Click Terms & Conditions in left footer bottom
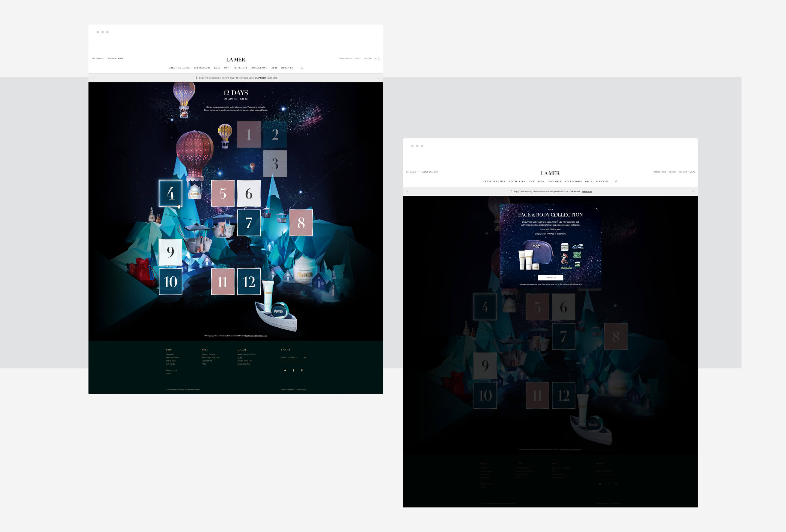 click(x=288, y=390)
